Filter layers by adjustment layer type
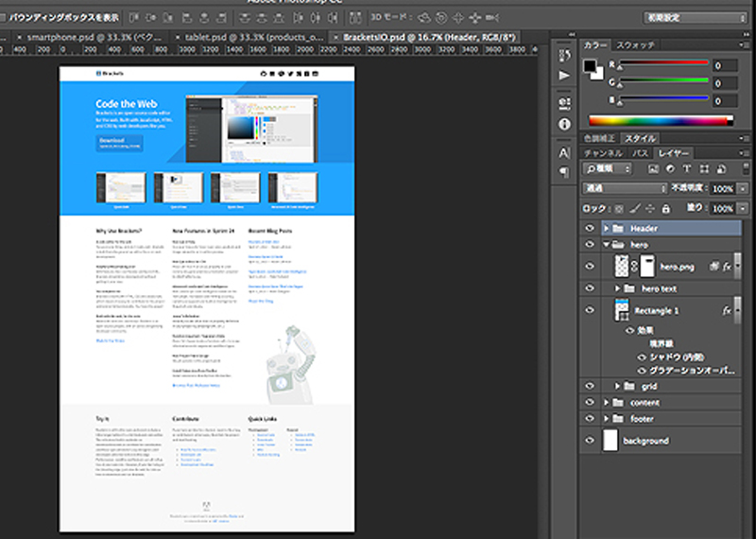Screen dimensions: 756x539 click(x=670, y=169)
